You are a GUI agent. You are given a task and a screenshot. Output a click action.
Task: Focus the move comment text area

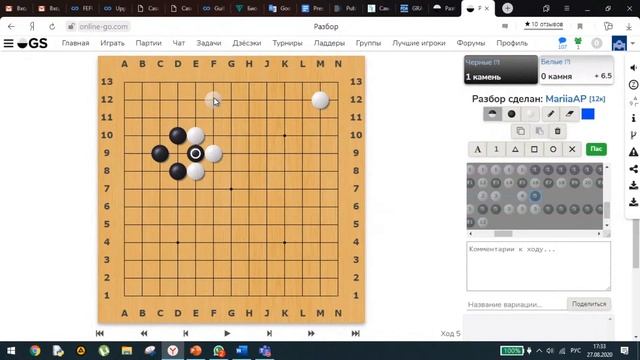(539, 266)
